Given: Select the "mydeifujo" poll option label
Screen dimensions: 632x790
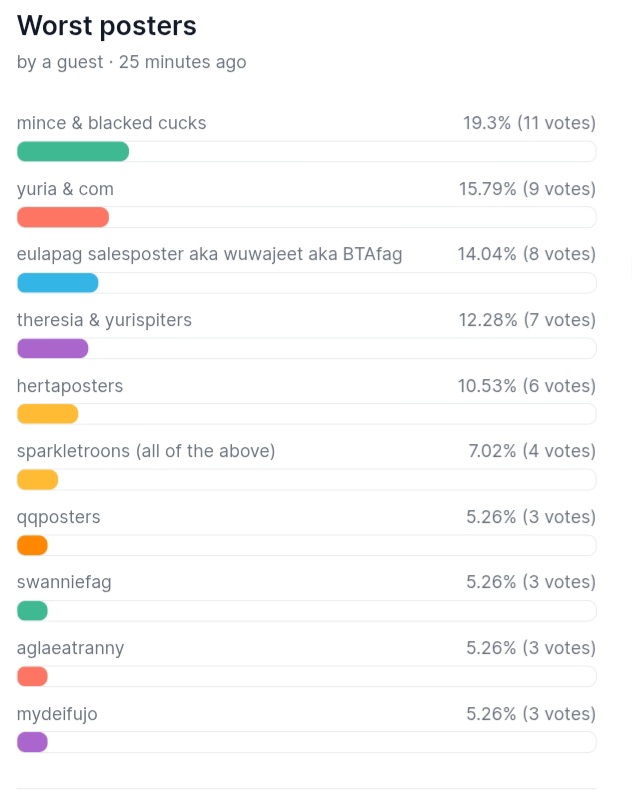Looking at the screenshot, I should coord(57,714).
